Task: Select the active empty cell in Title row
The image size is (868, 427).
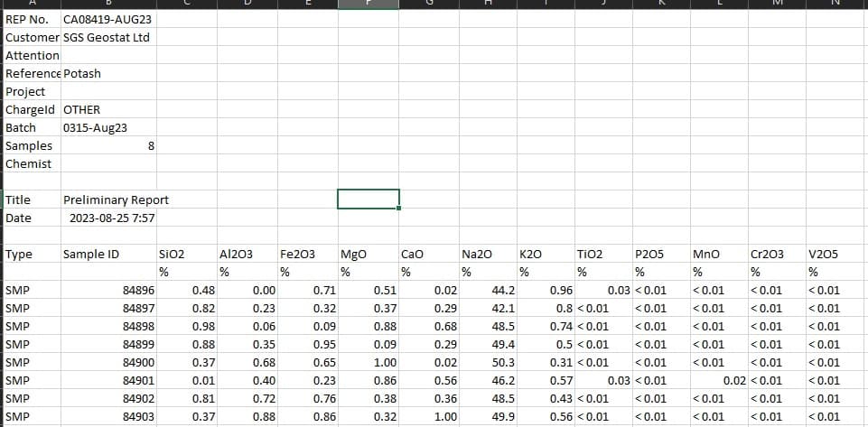Action: tap(369, 200)
